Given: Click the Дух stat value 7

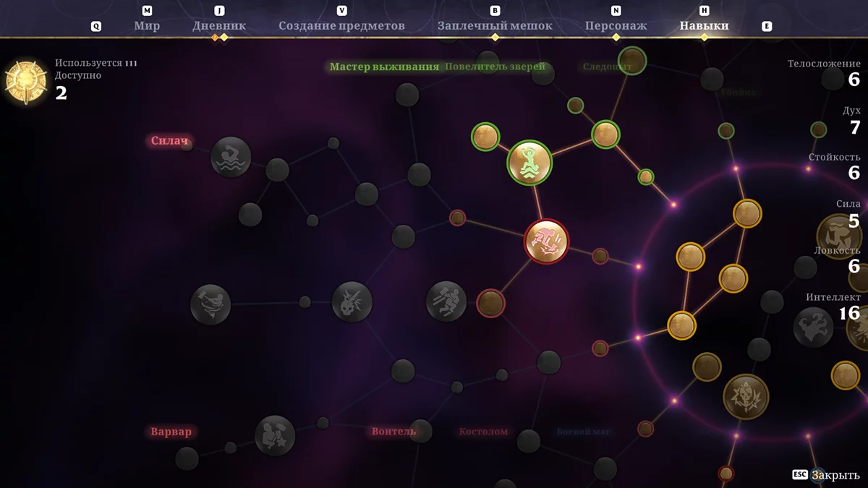Looking at the screenshot, I should tap(854, 128).
